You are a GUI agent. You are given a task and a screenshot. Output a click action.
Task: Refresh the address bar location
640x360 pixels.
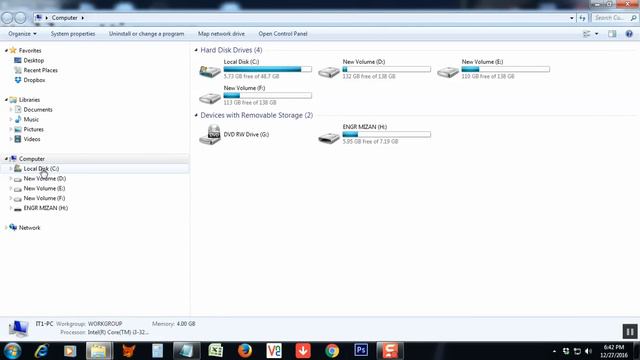click(582, 18)
